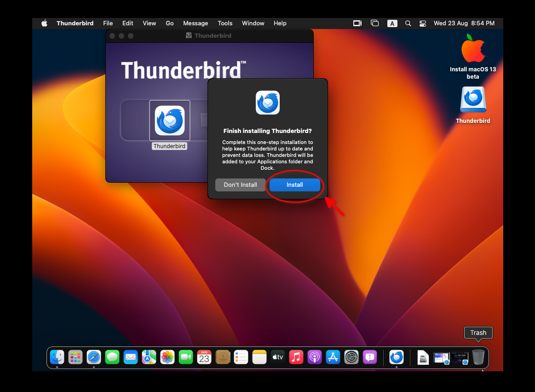Click the screen mirroring icon in the menu bar
535x392 pixels.
357,23
